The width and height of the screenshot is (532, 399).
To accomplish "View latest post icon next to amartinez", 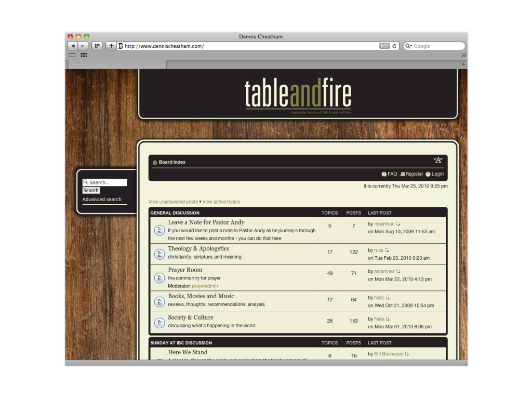I will tap(398, 271).
